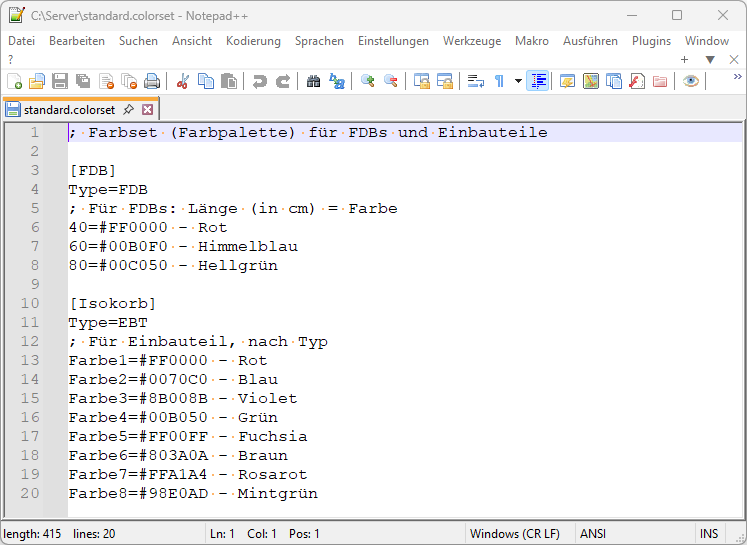Click the Windows (CR LF) status field
Viewport: 747px width, 545px height.
pyautogui.click(x=514, y=534)
